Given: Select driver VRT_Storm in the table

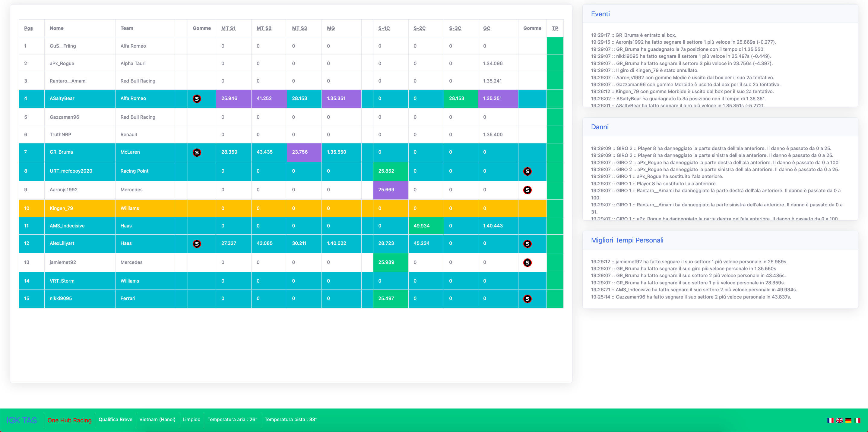Looking at the screenshot, I should 62,281.
